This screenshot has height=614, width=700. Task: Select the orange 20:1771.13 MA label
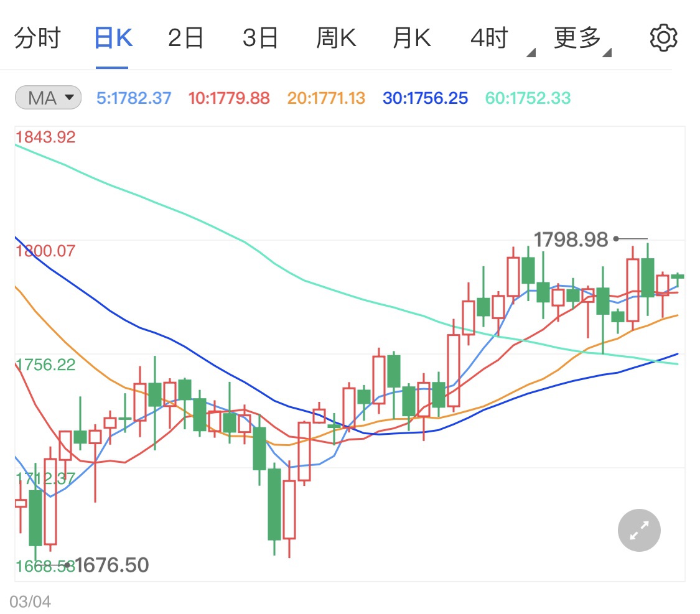coord(326,98)
